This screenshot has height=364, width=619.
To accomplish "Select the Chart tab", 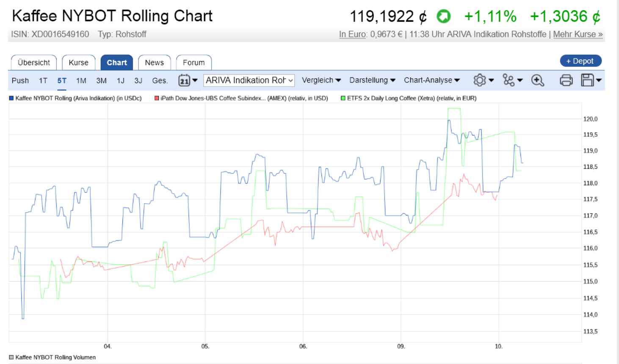I will [117, 63].
